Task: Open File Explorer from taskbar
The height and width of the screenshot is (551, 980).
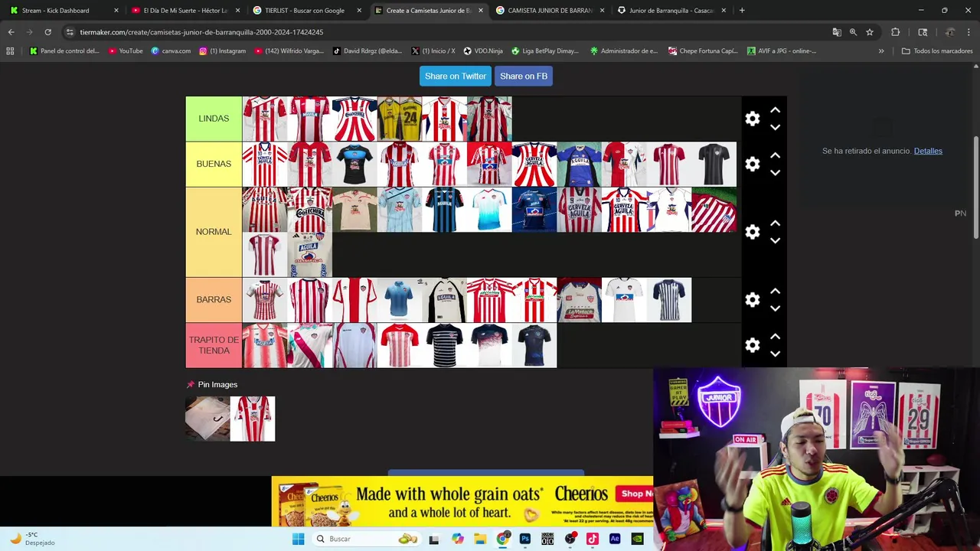Action: 480,539
